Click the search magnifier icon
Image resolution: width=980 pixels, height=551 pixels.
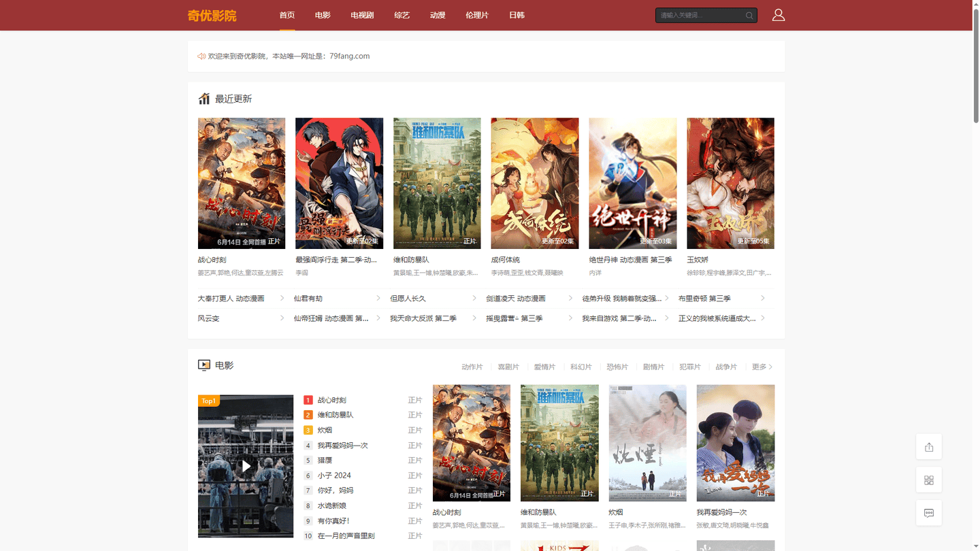click(749, 15)
